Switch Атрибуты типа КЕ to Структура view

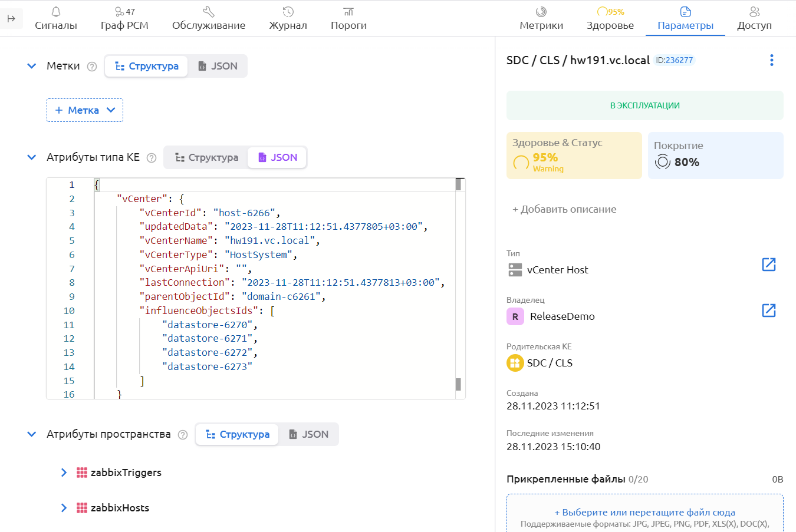pyautogui.click(x=206, y=157)
